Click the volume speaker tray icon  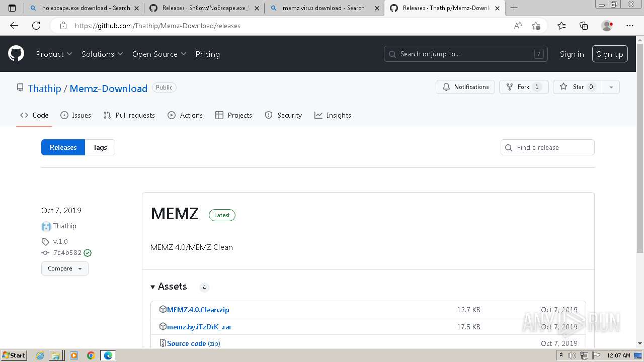(573, 355)
